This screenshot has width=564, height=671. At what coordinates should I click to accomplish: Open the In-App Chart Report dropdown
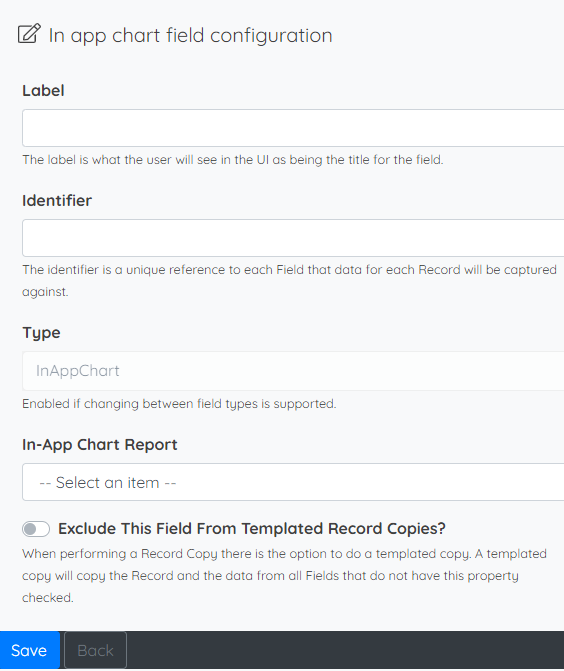tap(293, 482)
